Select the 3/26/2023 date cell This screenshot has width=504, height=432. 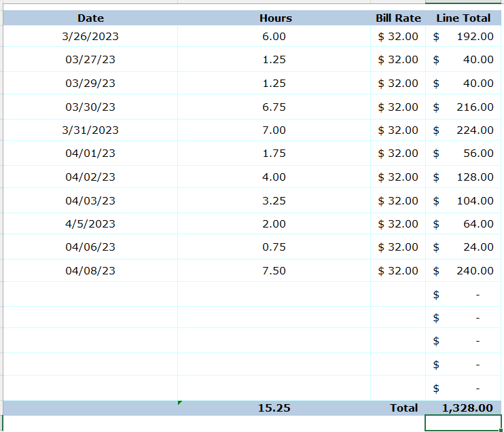click(x=90, y=37)
